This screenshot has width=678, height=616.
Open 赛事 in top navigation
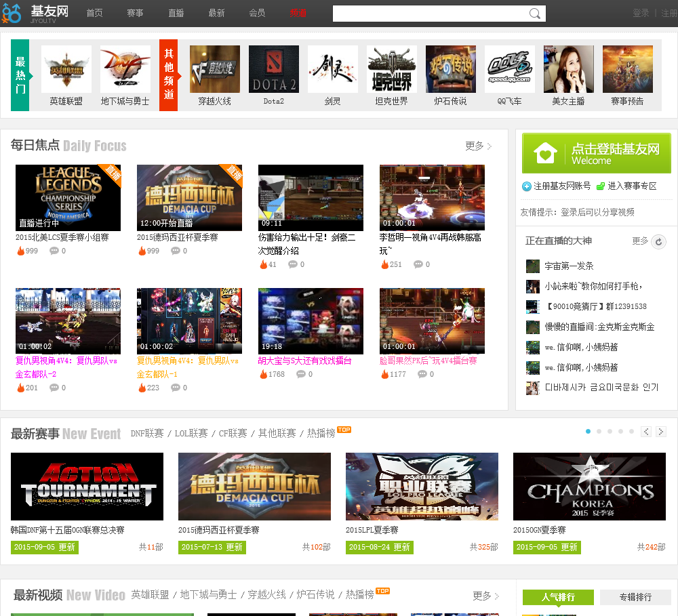(x=136, y=13)
